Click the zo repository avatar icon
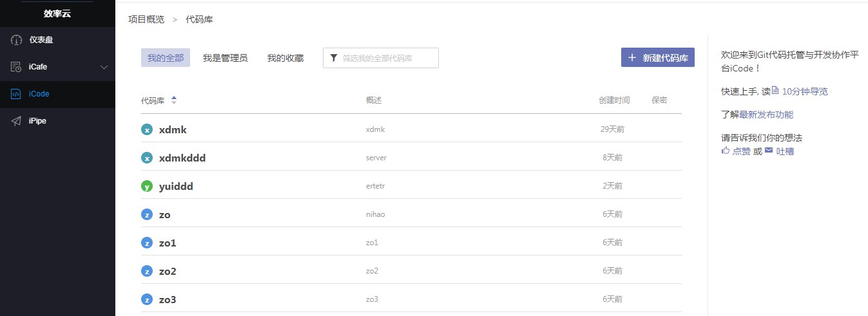The width and height of the screenshot is (868, 316). point(147,214)
